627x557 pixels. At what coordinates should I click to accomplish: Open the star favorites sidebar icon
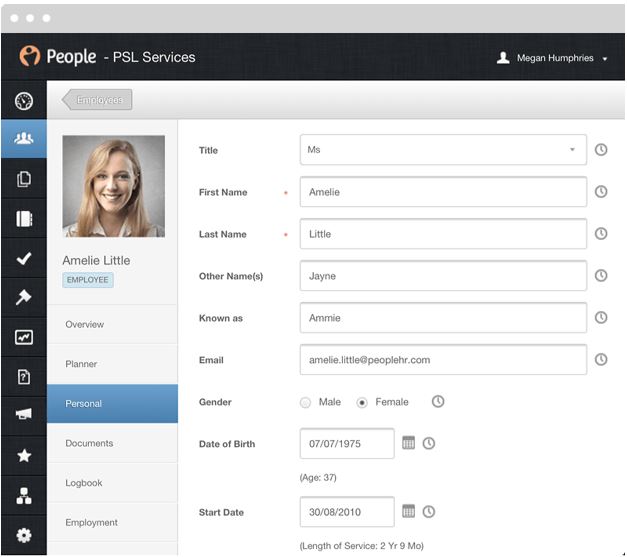tap(24, 456)
